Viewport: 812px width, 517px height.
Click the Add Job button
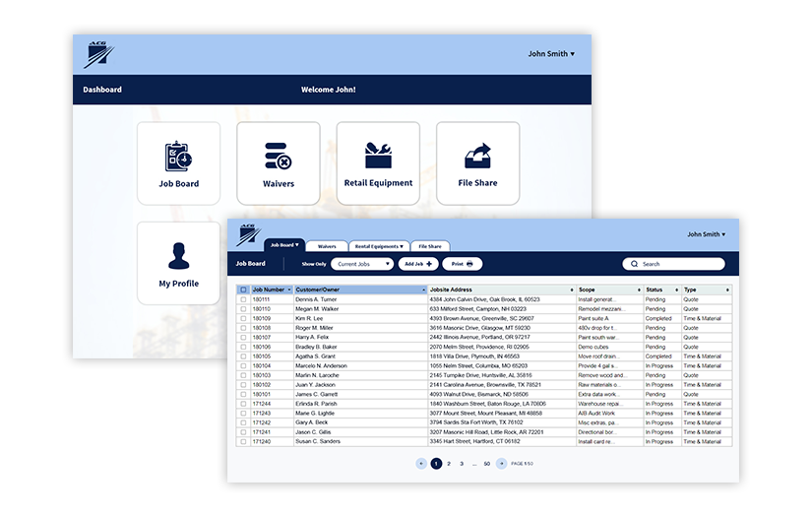[x=418, y=264]
